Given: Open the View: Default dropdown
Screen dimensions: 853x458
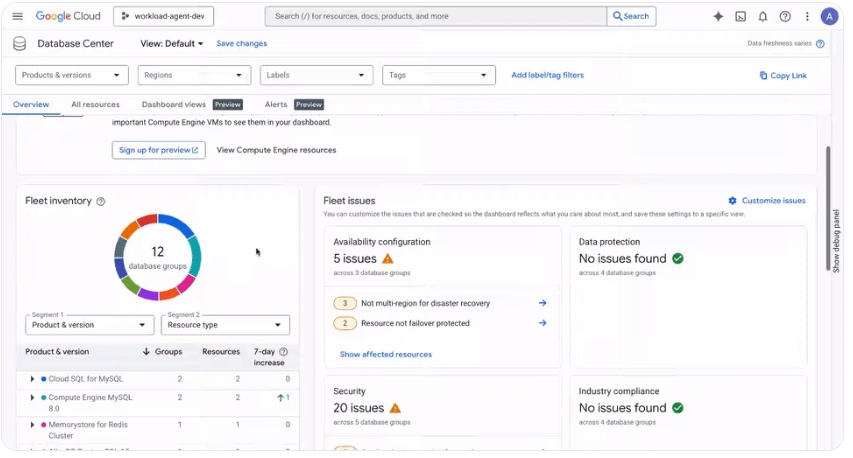Looking at the screenshot, I should point(171,44).
